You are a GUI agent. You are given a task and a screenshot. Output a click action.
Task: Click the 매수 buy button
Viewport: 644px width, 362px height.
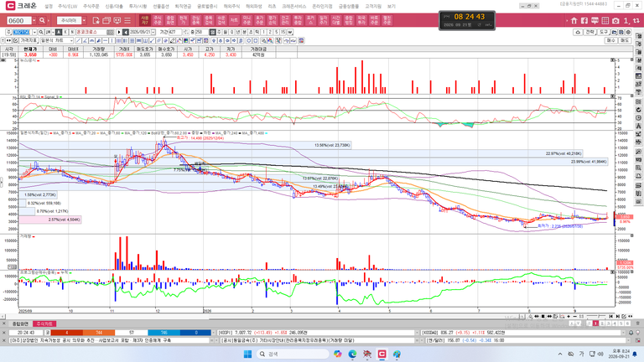(610, 40)
